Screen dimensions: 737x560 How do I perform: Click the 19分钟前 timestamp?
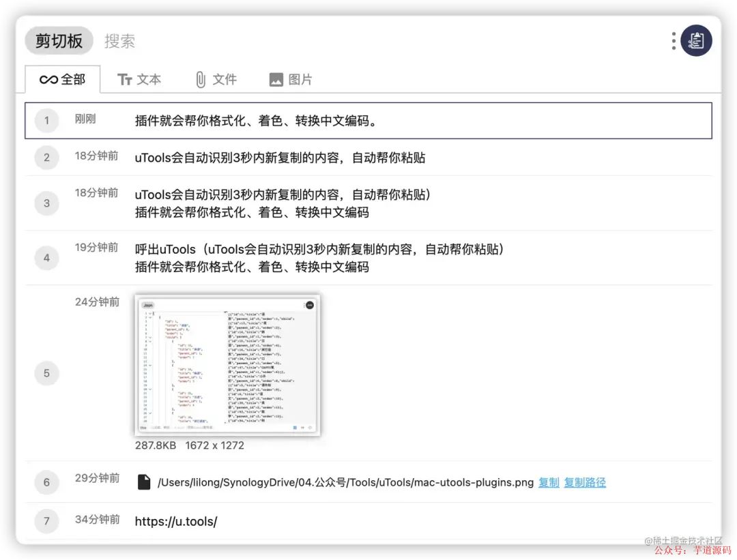96,247
